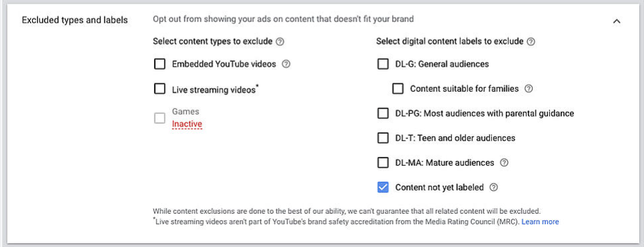Toggle DL-MA: Mature audiences checkbox
The height and width of the screenshot is (247, 644).
click(x=383, y=162)
